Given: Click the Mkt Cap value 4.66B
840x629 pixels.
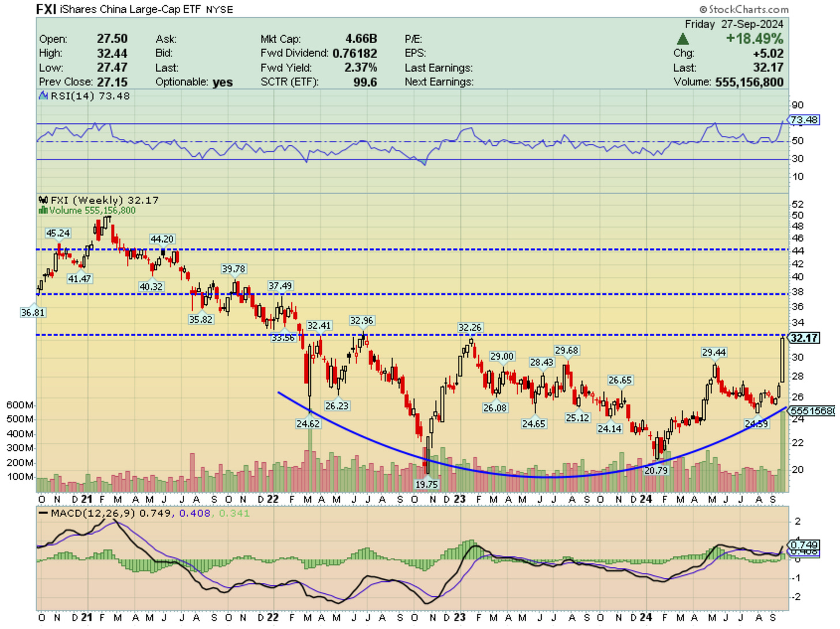Looking at the screenshot, I should tap(361, 39).
